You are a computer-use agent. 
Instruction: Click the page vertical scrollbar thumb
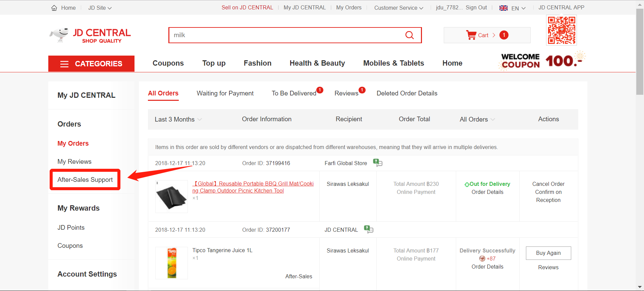[x=640, y=52]
